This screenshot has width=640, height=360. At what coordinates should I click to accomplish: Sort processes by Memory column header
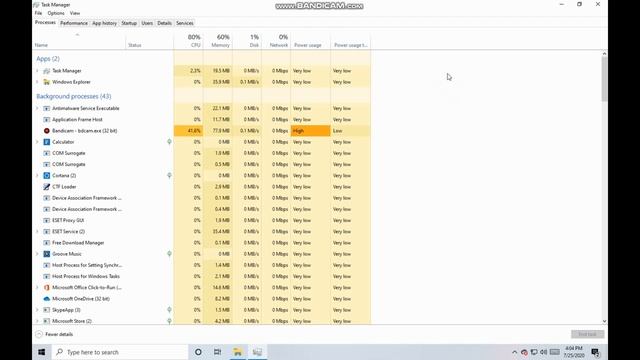pyautogui.click(x=218, y=41)
